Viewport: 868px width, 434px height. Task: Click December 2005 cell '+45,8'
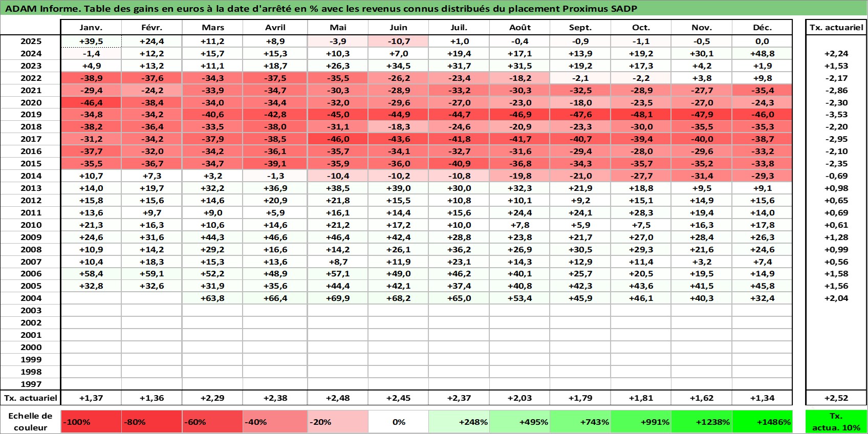point(762,286)
